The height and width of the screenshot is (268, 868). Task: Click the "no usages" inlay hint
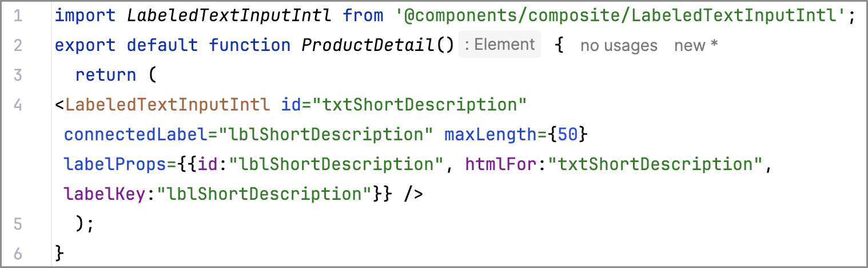(619, 45)
